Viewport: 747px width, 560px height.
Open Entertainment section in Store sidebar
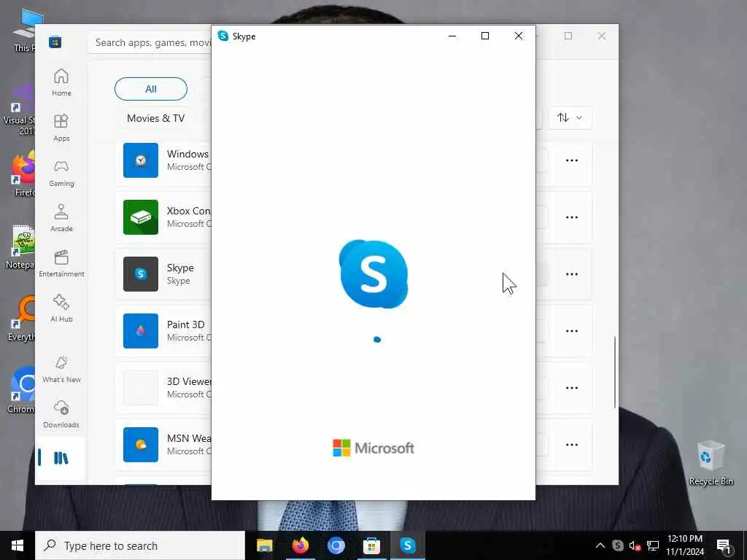pos(61,263)
